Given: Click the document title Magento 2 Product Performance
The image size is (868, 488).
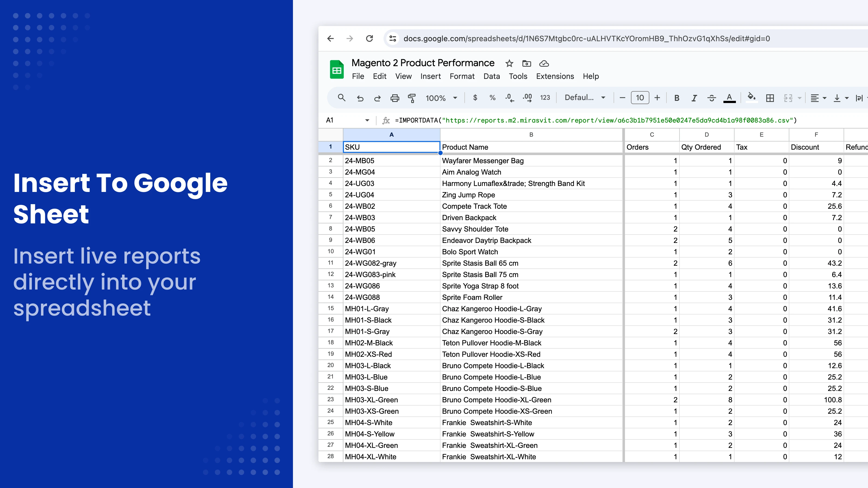Looking at the screenshot, I should coord(423,63).
